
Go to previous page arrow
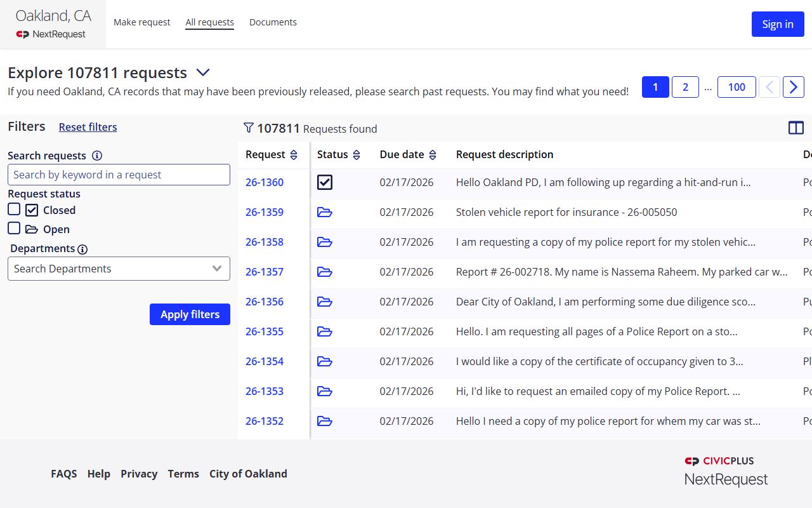(769, 87)
